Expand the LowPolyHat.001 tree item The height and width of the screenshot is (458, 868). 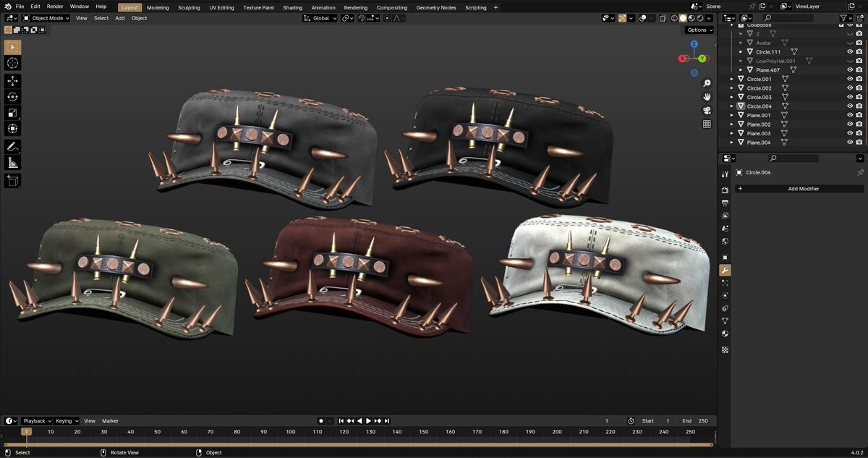point(741,61)
